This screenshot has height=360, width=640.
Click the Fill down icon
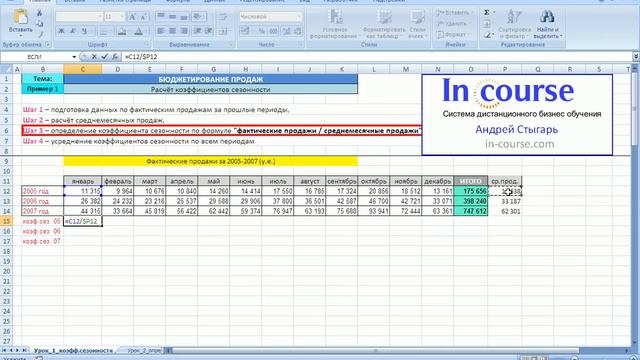[487, 24]
